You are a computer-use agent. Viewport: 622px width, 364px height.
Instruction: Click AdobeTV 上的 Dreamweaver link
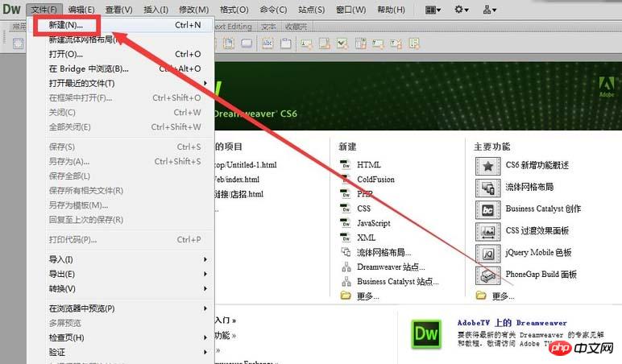click(512, 323)
